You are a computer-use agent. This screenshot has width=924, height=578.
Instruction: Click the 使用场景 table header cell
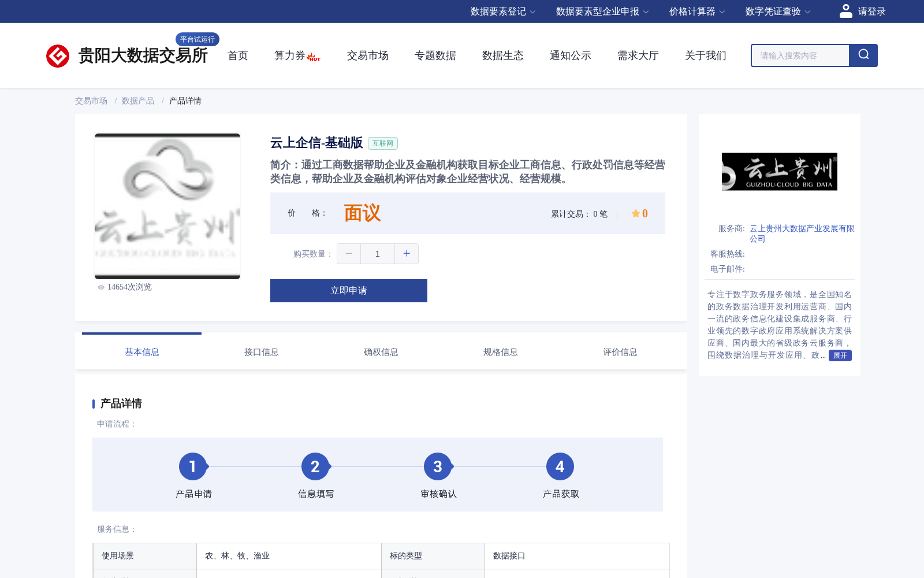(145, 556)
